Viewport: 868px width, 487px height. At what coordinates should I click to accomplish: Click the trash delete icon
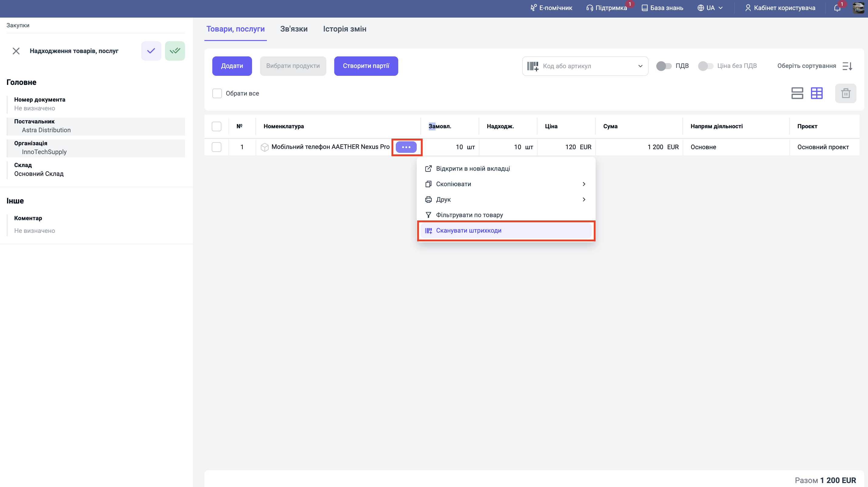(846, 93)
